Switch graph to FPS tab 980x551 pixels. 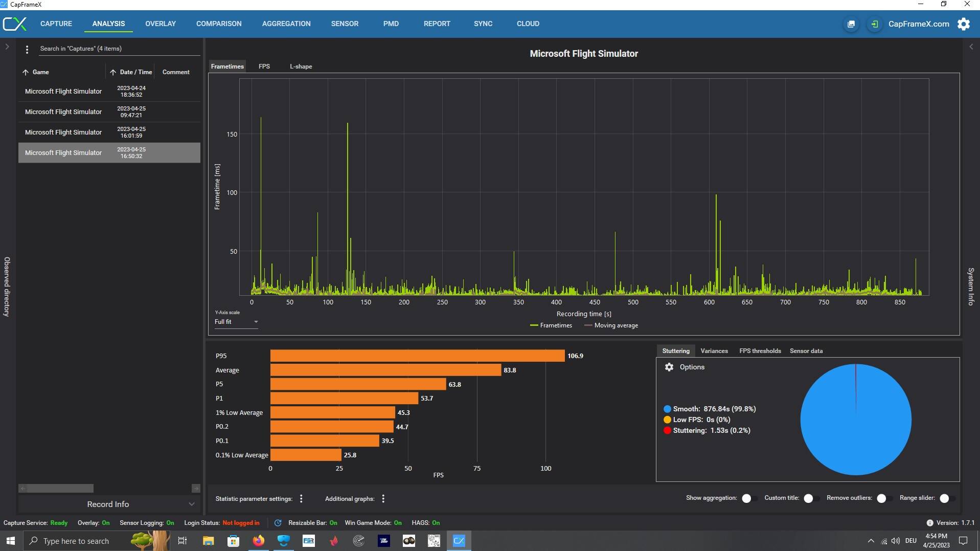point(264,67)
